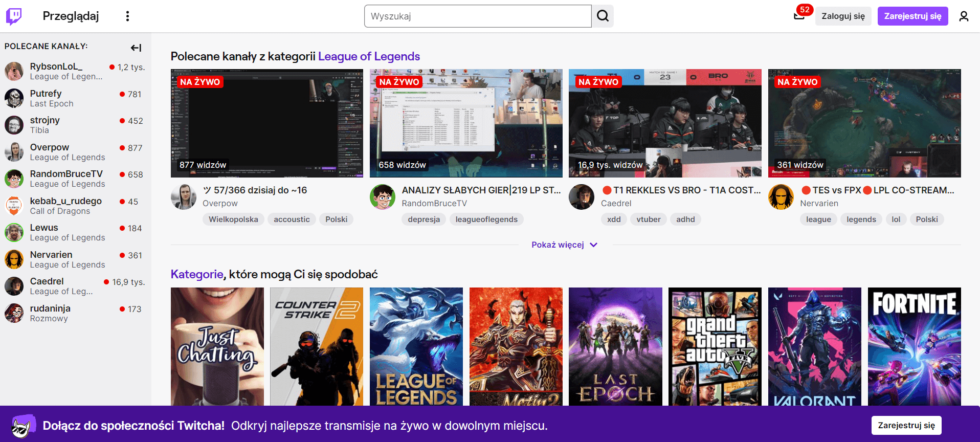
Task: Open stream title 57/366 dzisiaj do ~16
Action: coord(255,190)
